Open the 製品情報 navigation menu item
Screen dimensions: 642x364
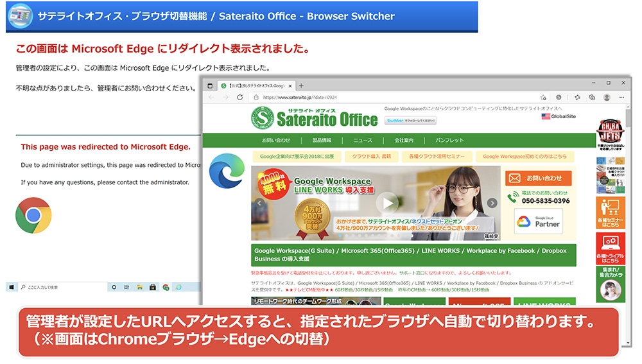point(322,141)
